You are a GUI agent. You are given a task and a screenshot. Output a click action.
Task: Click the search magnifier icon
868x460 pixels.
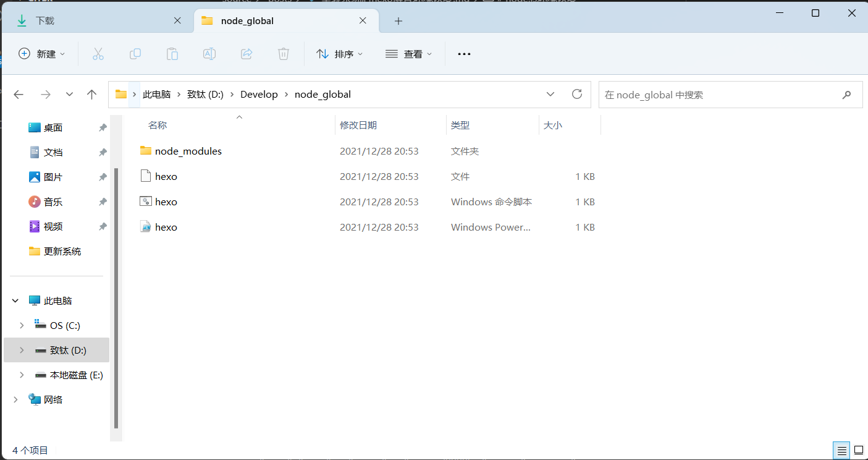[x=846, y=95]
